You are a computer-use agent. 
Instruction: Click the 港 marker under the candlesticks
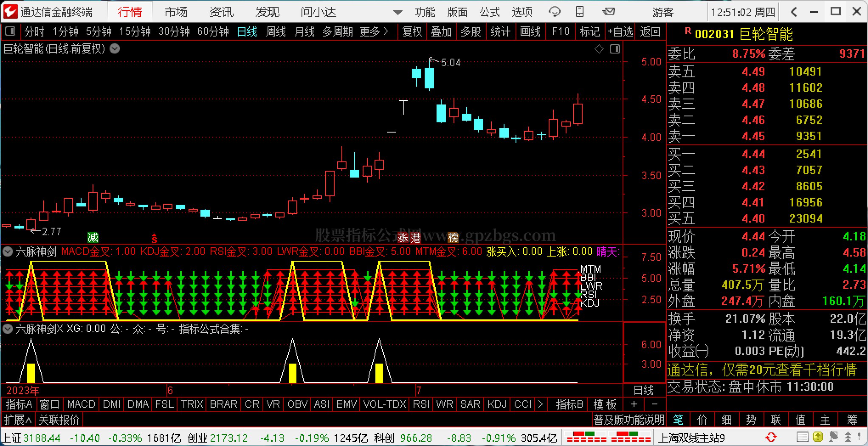(x=415, y=237)
